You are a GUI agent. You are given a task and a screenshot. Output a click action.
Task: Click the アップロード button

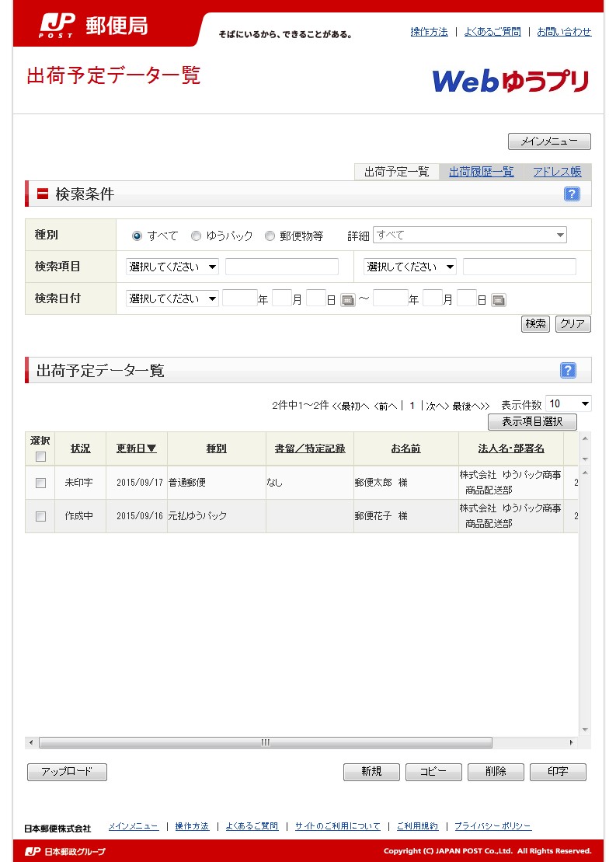click(x=67, y=772)
